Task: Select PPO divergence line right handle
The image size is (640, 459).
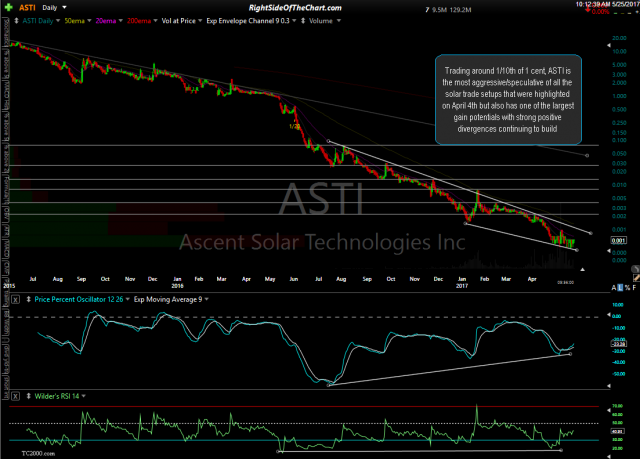Action: tap(570, 354)
